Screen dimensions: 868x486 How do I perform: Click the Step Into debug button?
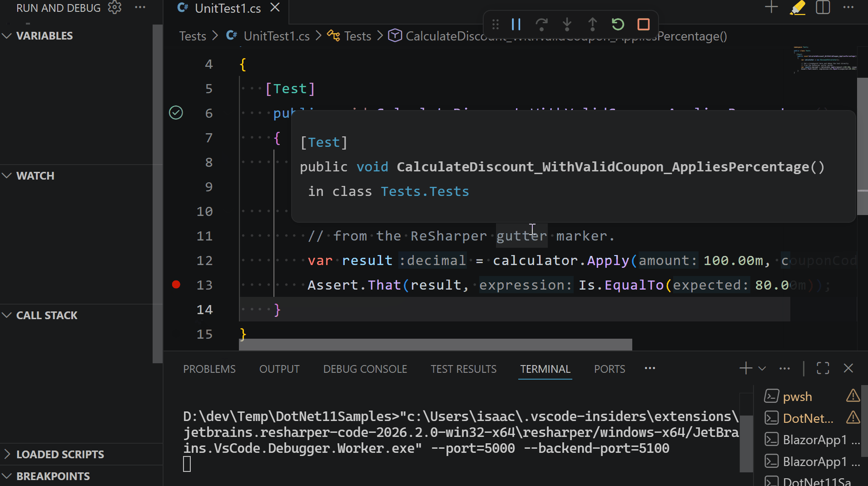567,24
